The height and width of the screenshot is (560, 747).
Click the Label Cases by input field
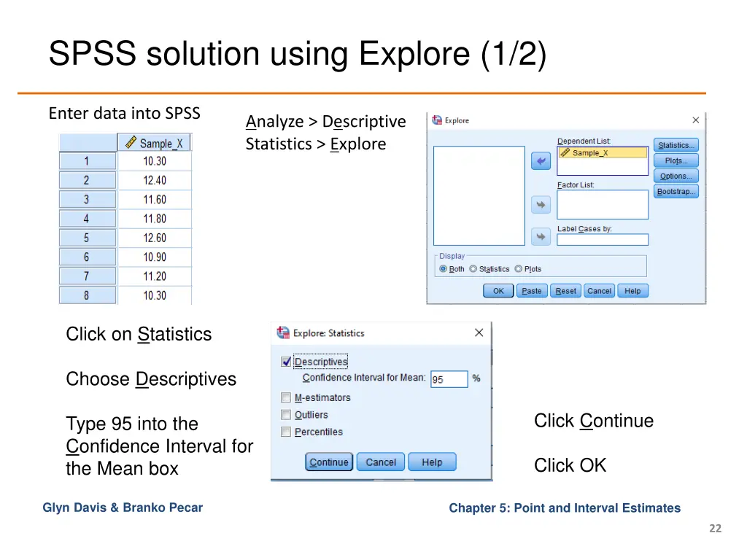603,239
